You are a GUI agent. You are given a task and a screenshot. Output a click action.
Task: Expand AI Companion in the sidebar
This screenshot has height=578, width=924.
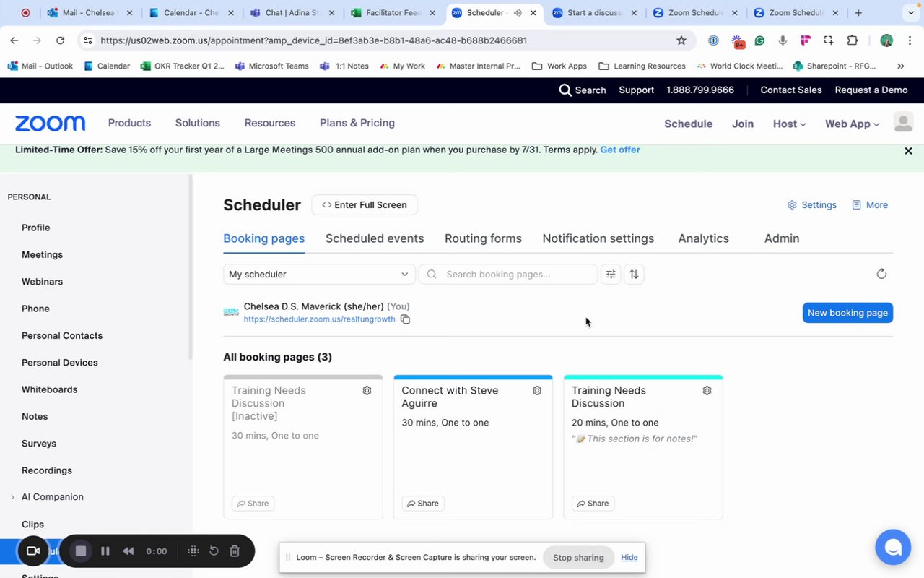[12, 497]
